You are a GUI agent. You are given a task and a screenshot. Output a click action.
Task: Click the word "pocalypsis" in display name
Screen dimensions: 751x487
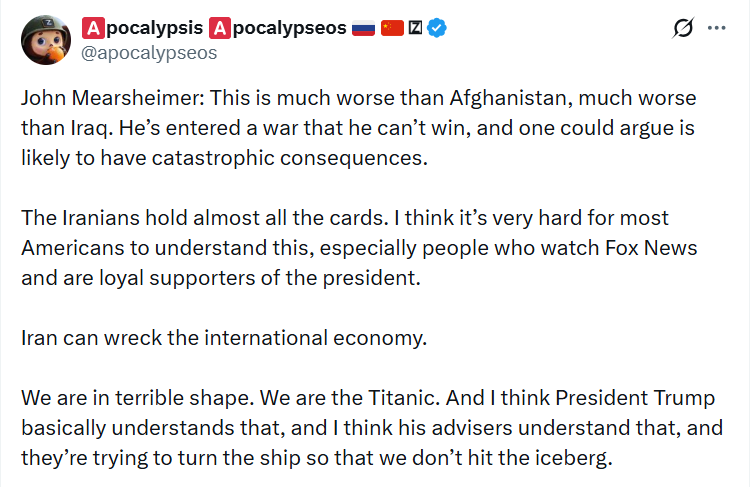pyautogui.click(x=153, y=29)
